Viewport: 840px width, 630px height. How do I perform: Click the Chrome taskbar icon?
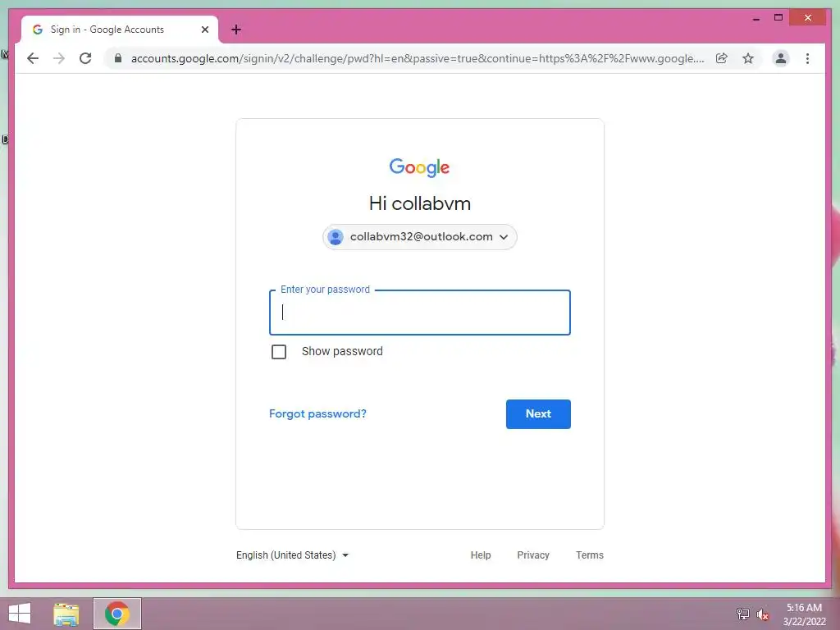pyautogui.click(x=117, y=614)
